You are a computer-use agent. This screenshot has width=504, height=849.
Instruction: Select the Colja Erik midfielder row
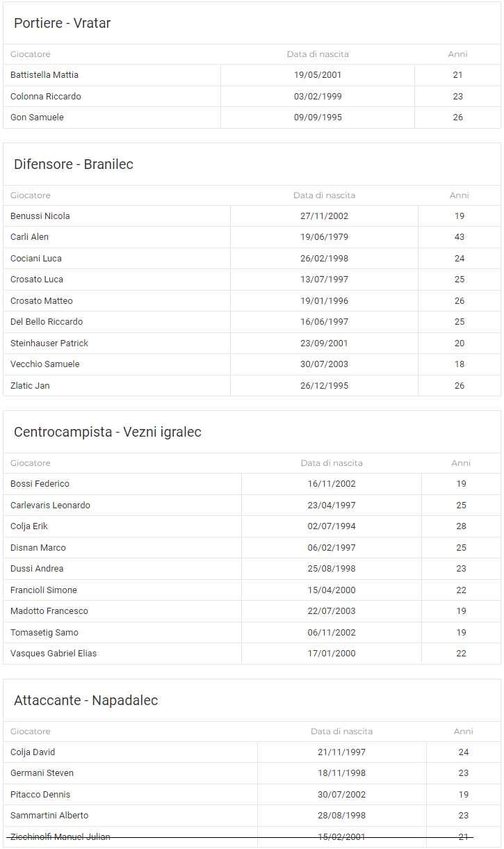point(252,526)
